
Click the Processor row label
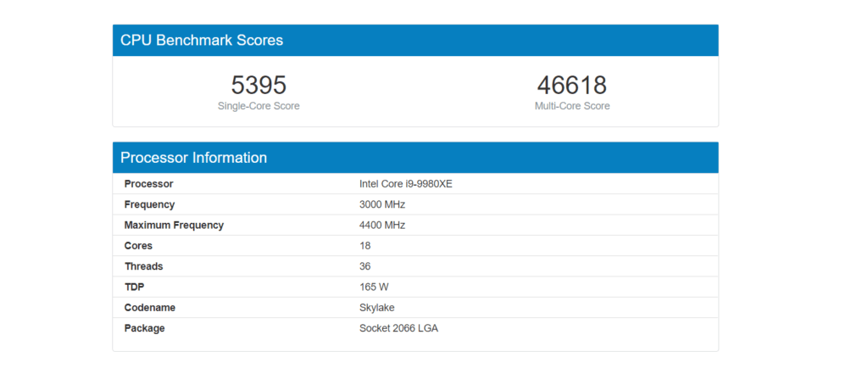148,184
